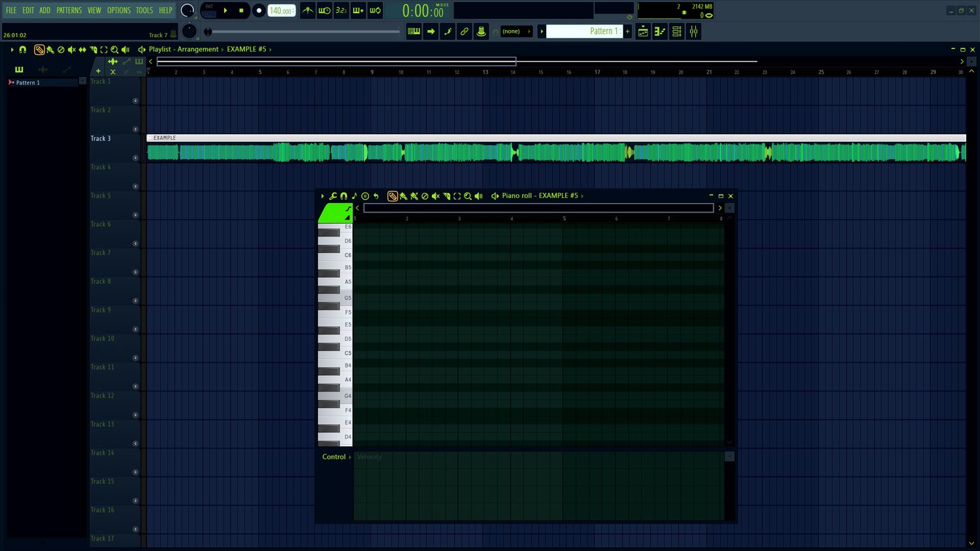Open the ADD menu
The height and width of the screenshot is (551, 980).
[x=44, y=10]
